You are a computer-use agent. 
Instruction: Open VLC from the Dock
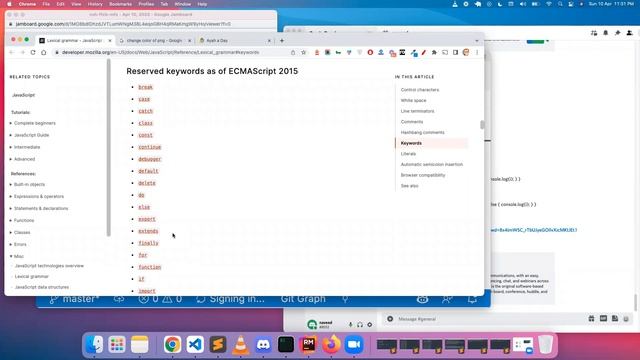point(241,344)
